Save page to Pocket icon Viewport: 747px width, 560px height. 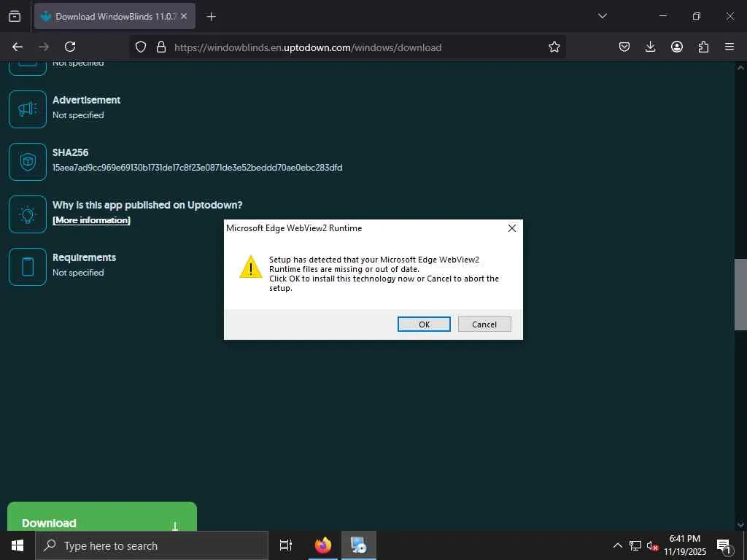624,47
